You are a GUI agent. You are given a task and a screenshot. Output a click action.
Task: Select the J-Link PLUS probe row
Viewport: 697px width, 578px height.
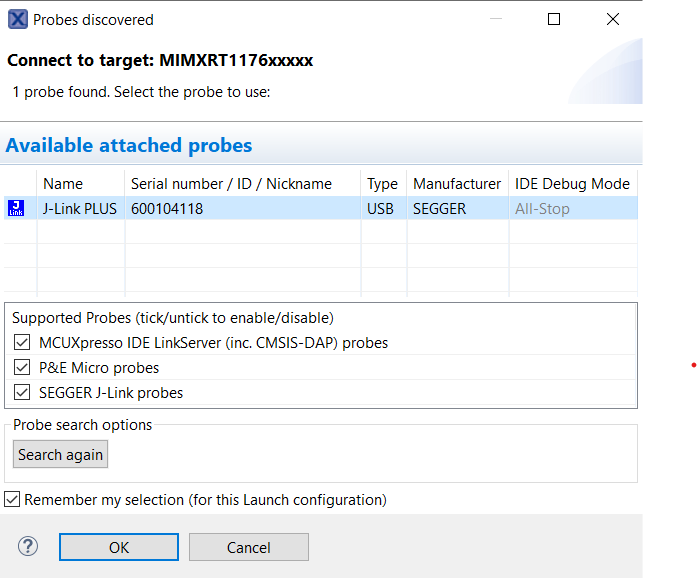(x=80, y=209)
